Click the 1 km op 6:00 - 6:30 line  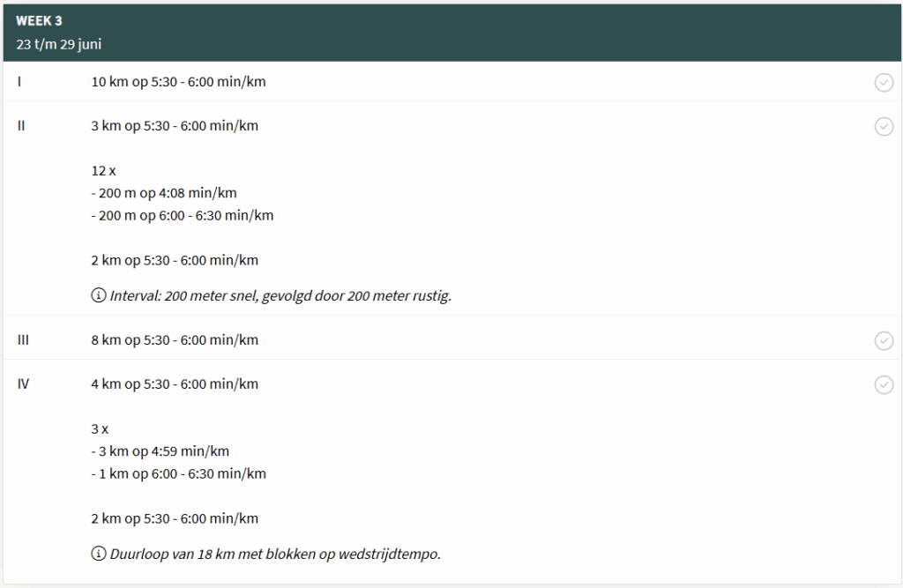point(178,473)
